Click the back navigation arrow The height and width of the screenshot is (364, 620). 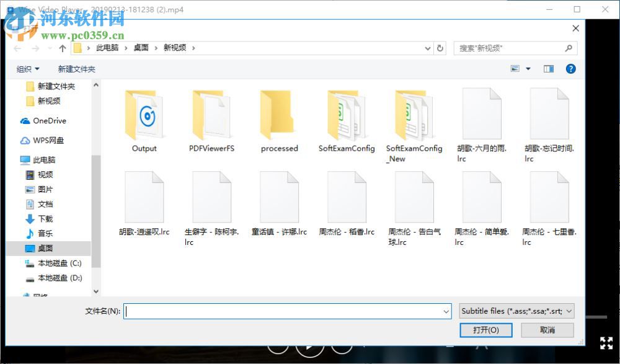click(x=17, y=48)
